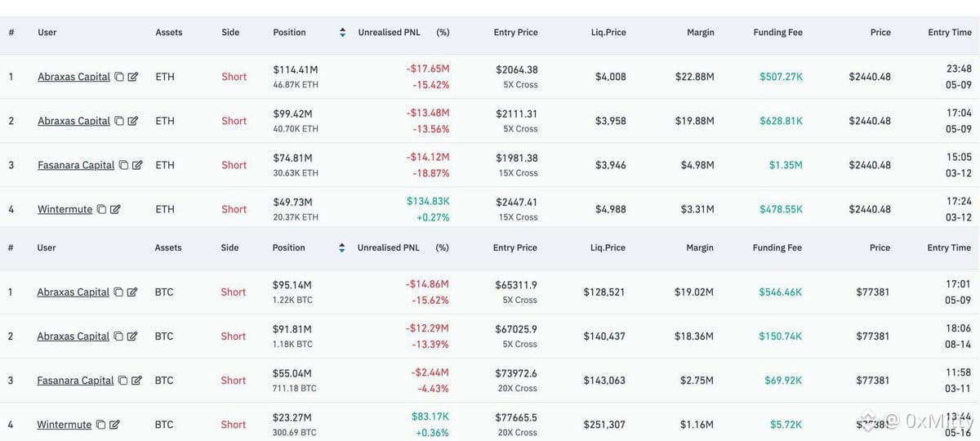980x441 pixels.
Task: Sort BTC table by Position column arrows
Action: click(x=341, y=248)
